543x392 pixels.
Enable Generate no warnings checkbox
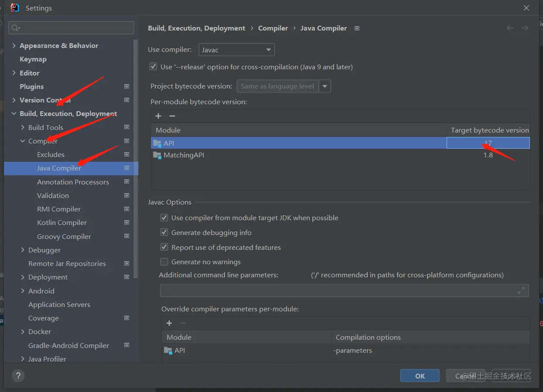click(x=164, y=262)
